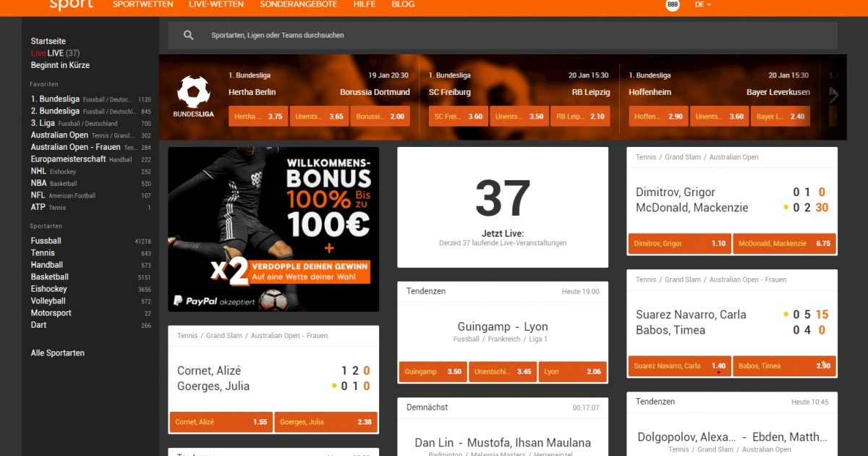Bet on McDonald, Mackenzie at 6.75
868x456 pixels.
(785, 244)
